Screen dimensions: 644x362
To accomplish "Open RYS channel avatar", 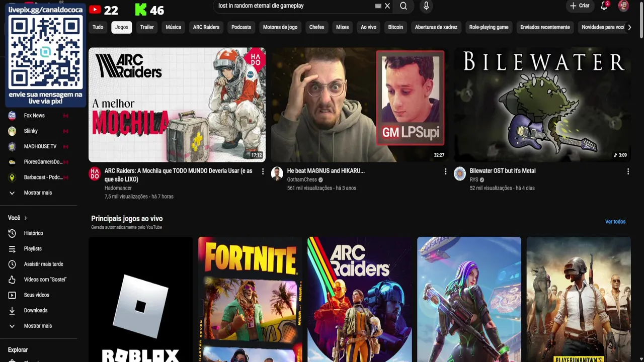I will click(x=460, y=174).
